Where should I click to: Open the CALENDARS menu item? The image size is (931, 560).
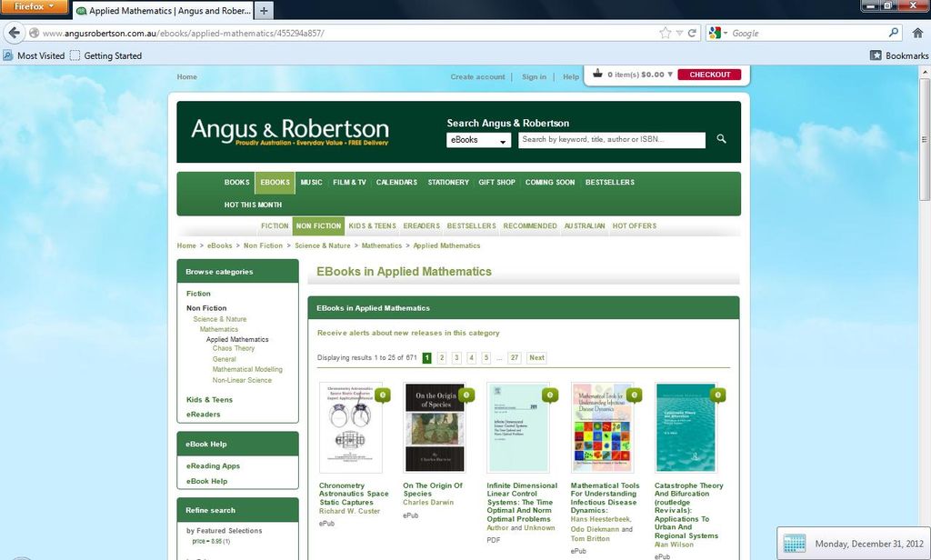click(x=396, y=183)
